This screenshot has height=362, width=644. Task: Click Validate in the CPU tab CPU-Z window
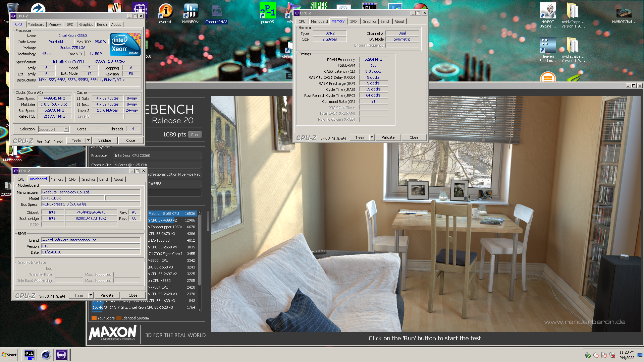coord(105,140)
